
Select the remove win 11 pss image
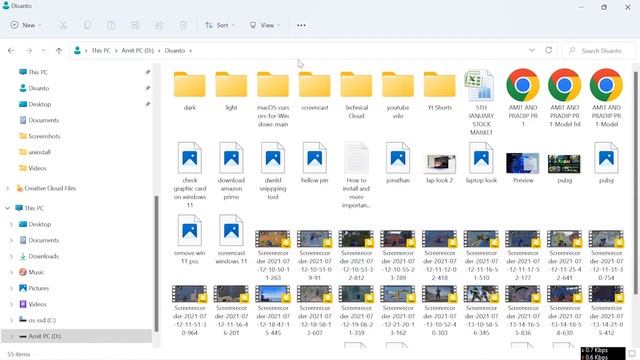click(x=189, y=239)
